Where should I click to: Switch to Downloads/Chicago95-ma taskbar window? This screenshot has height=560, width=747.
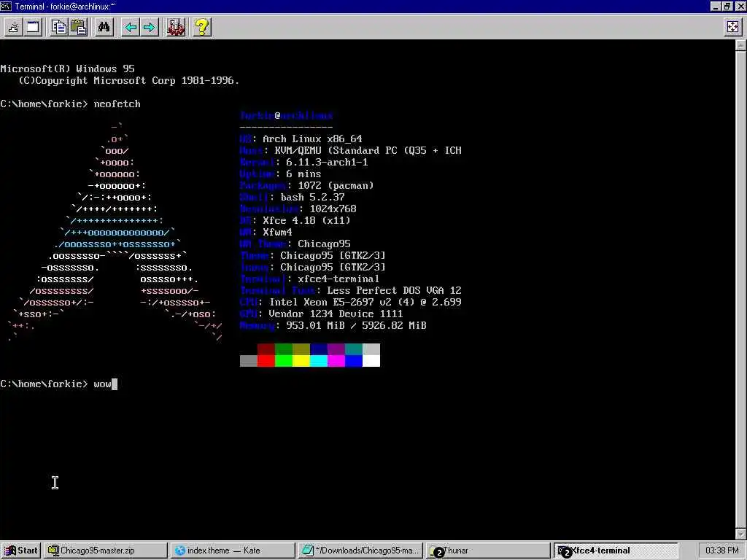click(360, 551)
